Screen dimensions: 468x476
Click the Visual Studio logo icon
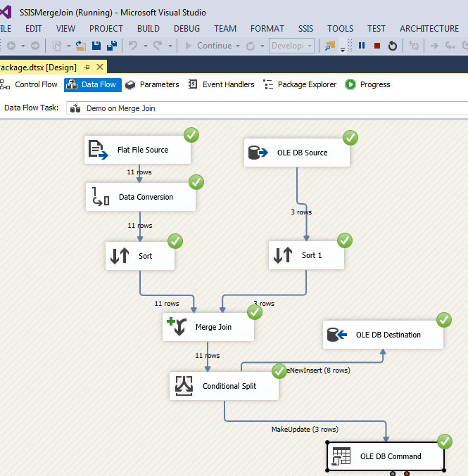point(6,12)
